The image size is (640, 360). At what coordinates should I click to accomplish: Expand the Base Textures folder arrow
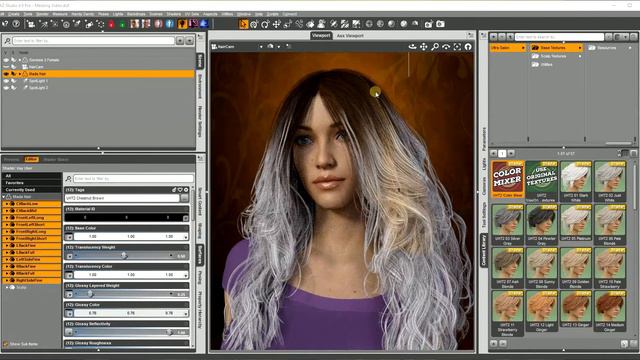click(580, 48)
